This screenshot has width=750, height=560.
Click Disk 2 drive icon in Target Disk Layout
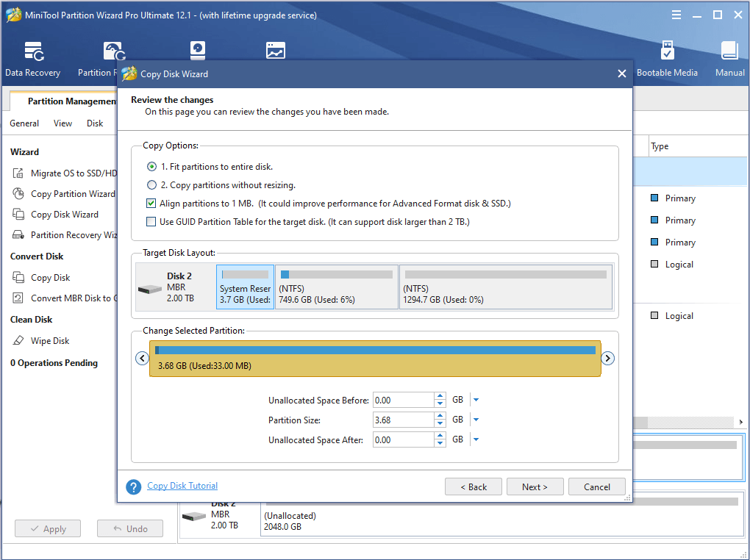(150, 290)
